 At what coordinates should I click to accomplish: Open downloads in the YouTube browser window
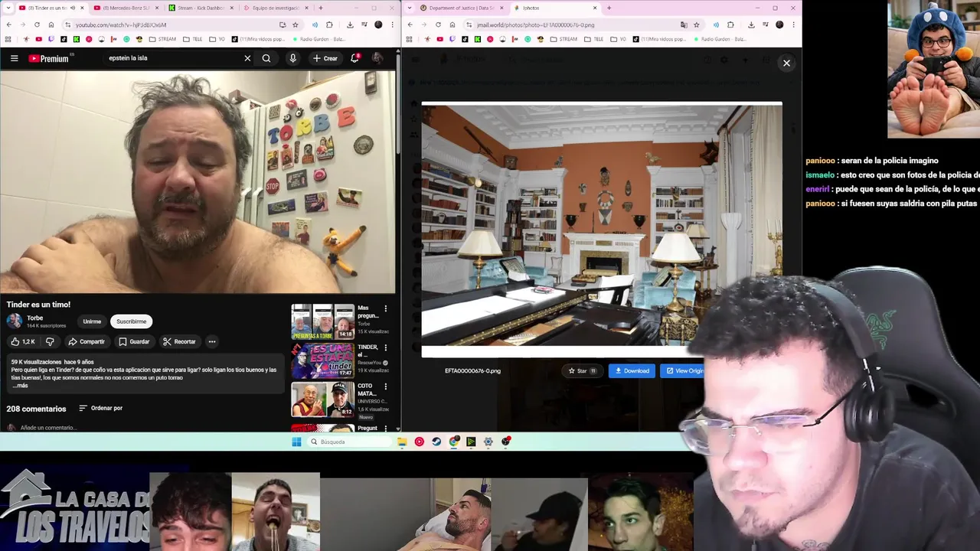pyautogui.click(x=350, y=24)
